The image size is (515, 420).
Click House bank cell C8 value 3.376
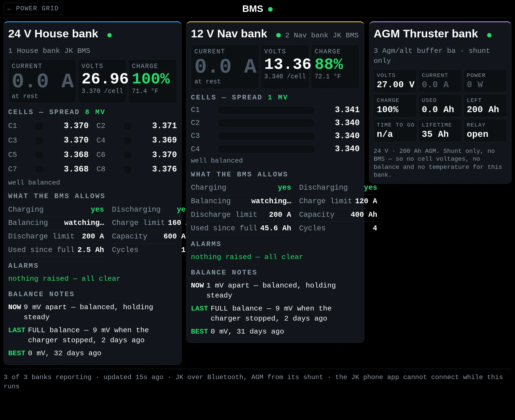(x=164, y=169)
